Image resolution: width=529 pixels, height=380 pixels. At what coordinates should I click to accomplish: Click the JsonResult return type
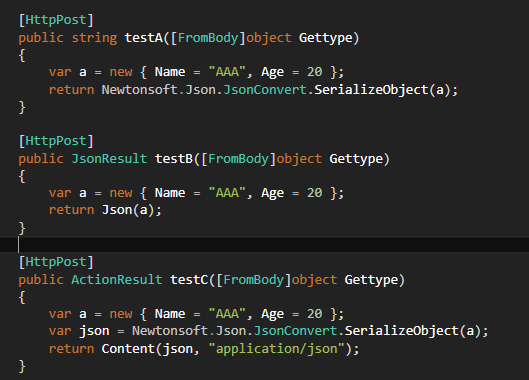(x=109, y=159)
